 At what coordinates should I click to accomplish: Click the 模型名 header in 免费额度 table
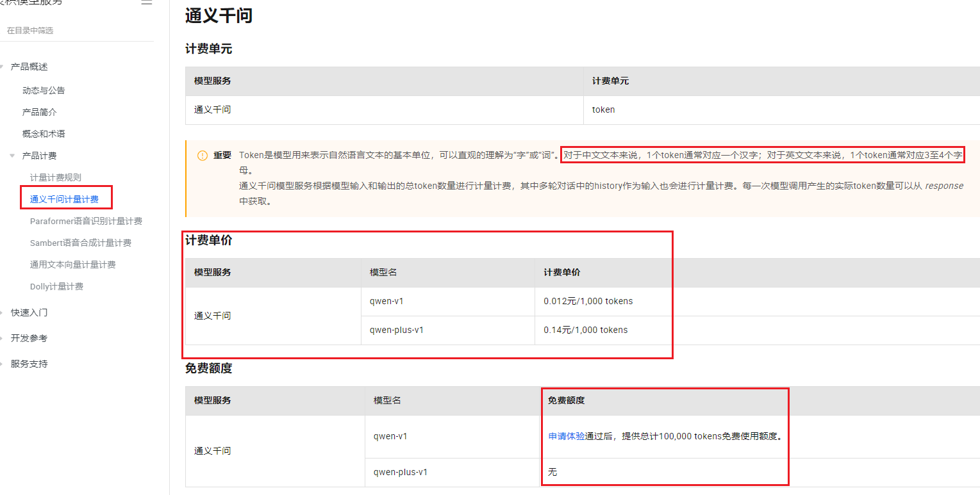click(x=387, y=400)
